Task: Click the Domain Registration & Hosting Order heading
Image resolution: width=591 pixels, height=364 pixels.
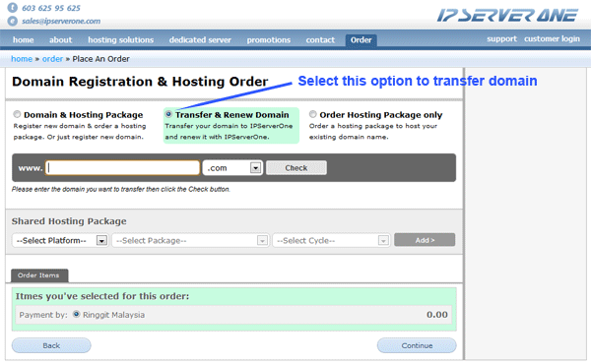Action: [x=140, y=82]
